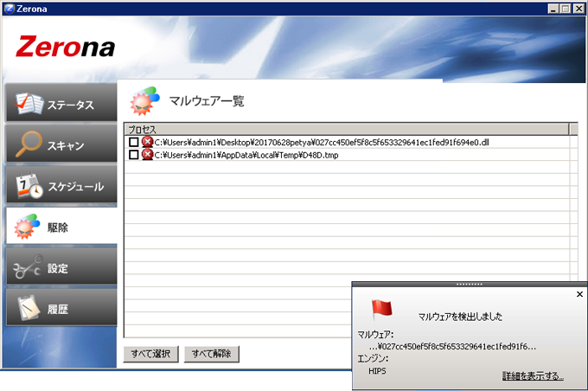This screenshot has width=588, height=391.
Task: Close the Zerona window
Action: 578,9
